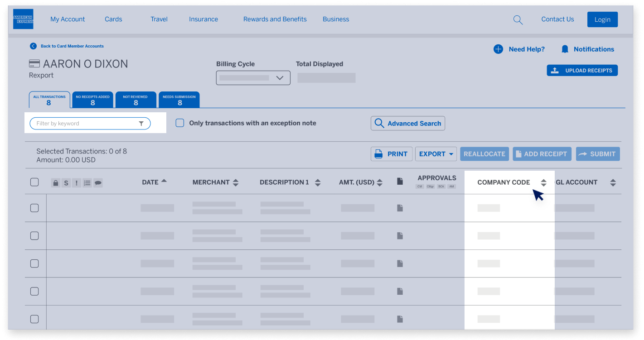Click the American Express logo

click(23, 19)
